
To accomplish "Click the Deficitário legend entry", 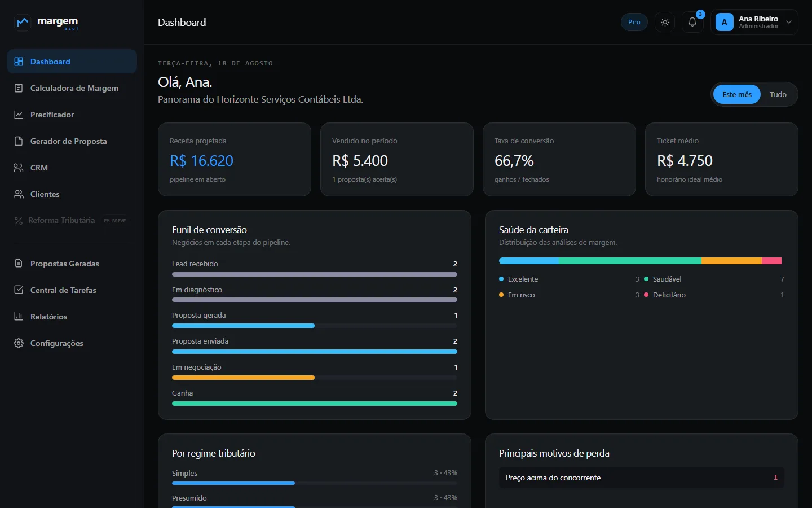I will [714, 295].
